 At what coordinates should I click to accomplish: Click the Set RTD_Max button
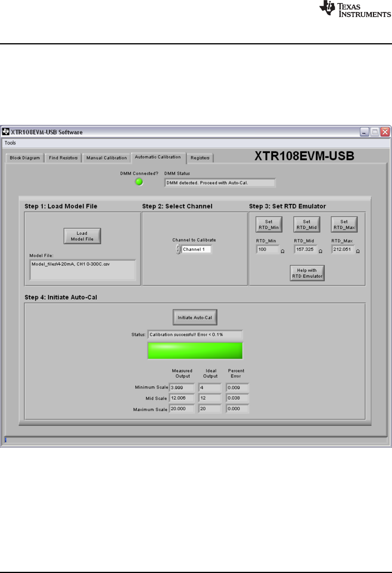click(x=344, y=224)
